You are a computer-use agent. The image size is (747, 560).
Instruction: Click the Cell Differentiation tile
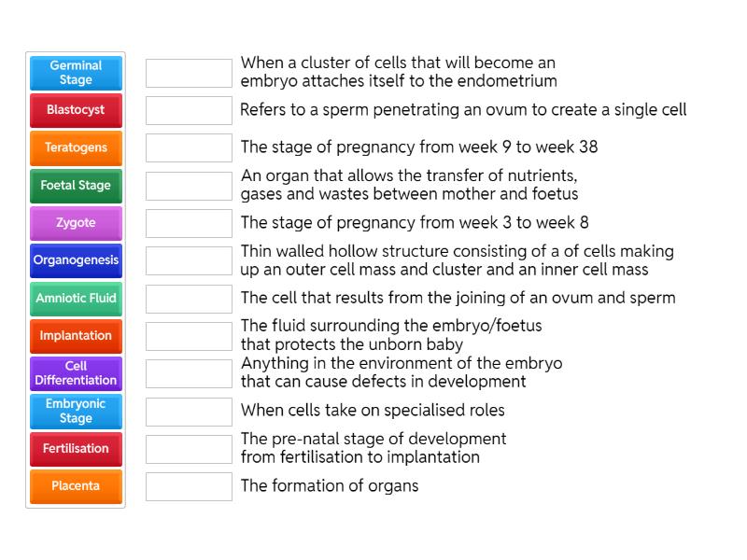pos(76,373)
